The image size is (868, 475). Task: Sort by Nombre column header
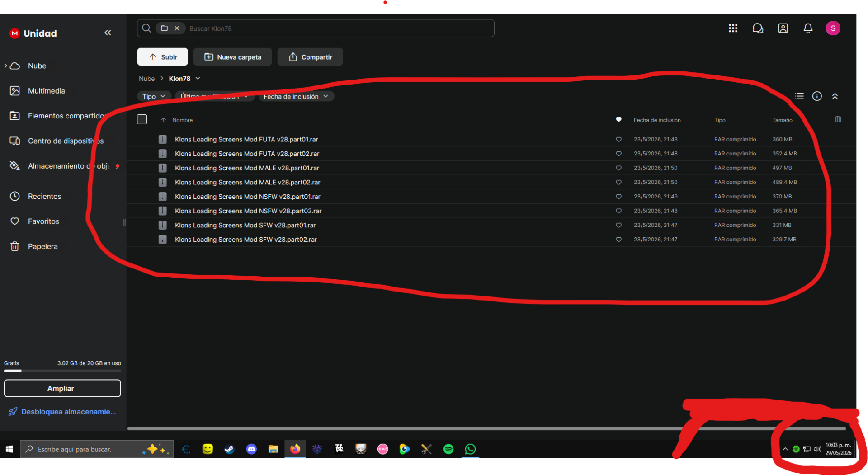[x=182, y=120]
